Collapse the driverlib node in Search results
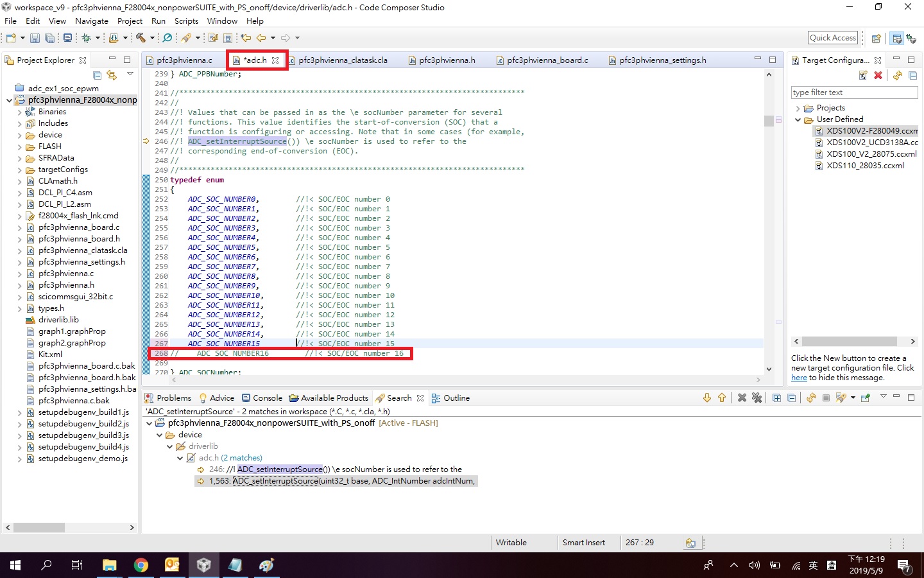Screen dimensions: 924x578 [x=170, y=446]
